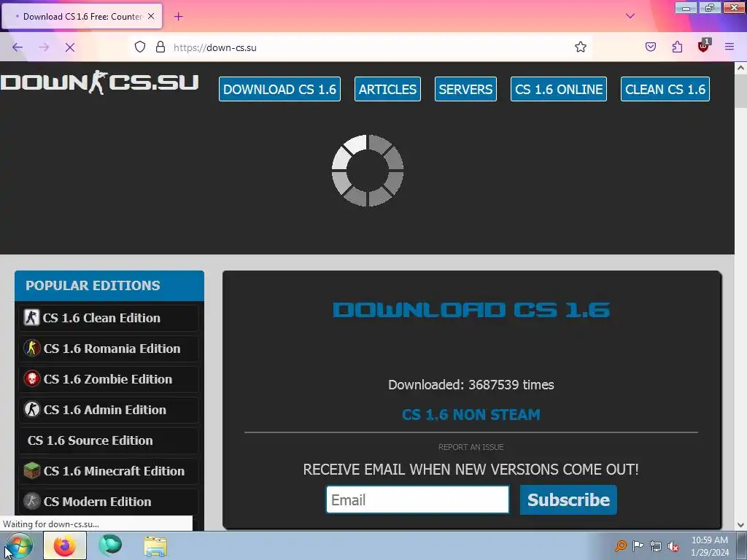Click the muted volume tray icon
Screen dimensions: 747x560
[x=673, y=546]
